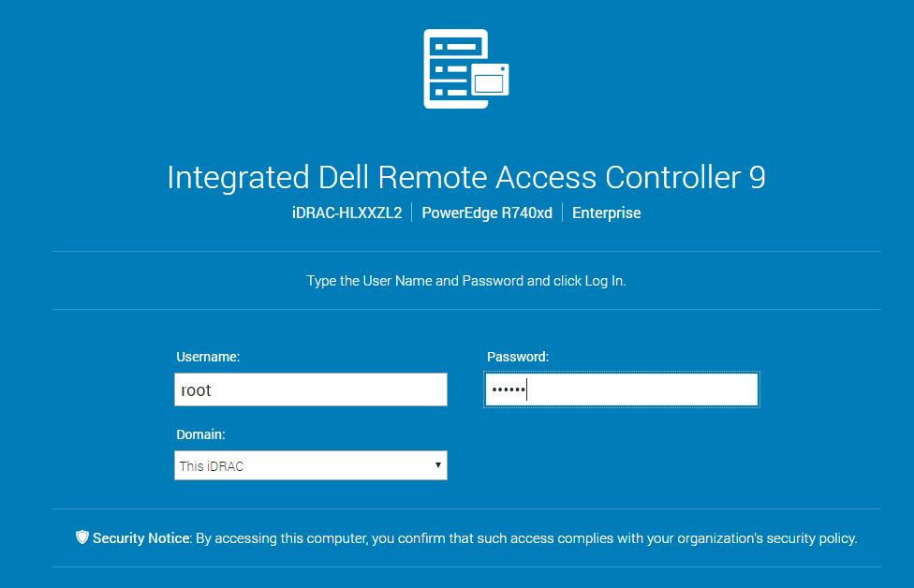The image size is (914, 588).
Task: Select the "This iDRAC" domain option text
Action: click(213, 466)
